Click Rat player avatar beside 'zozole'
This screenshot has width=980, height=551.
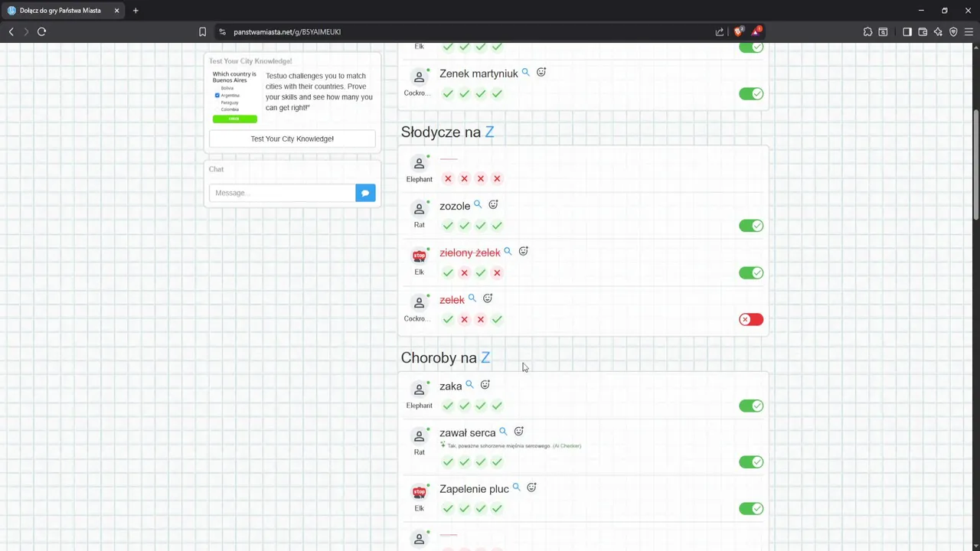[x=419, y=210]
